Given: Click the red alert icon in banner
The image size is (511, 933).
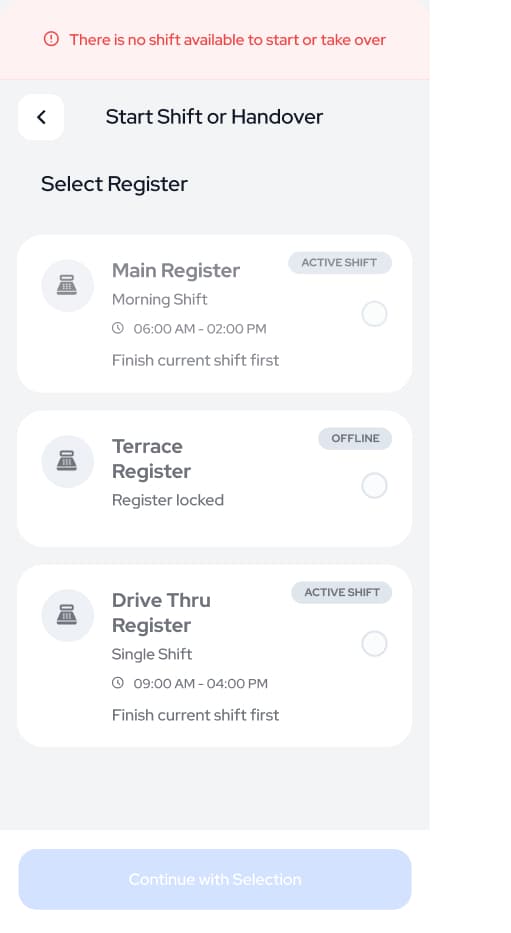Looking at the screenshot, I should 52,39.
